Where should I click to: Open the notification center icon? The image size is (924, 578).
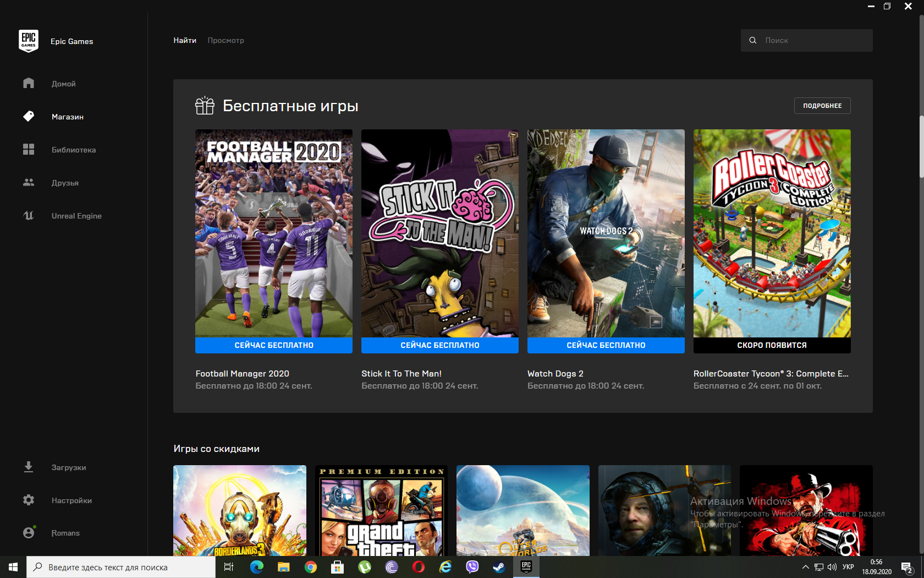(x=908, y=568)
